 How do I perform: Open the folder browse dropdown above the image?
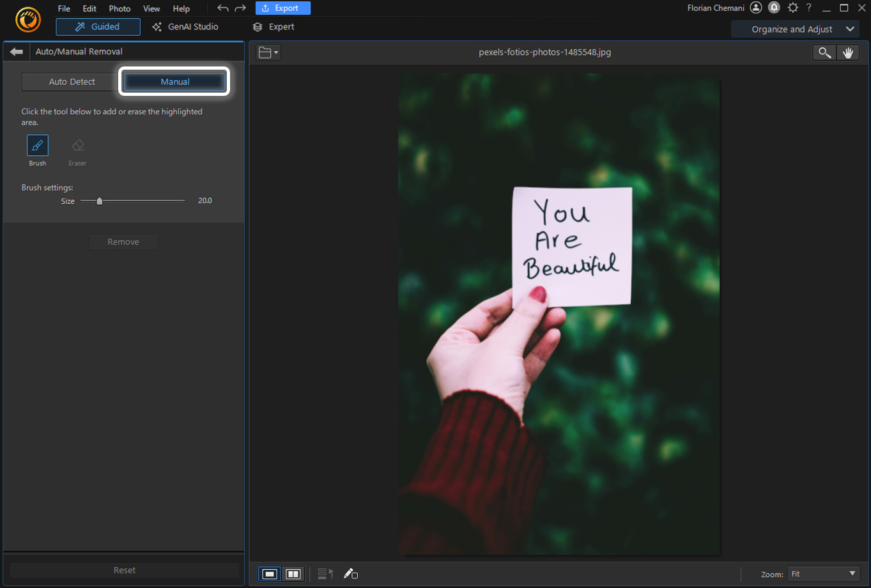[x=268, y=52]
